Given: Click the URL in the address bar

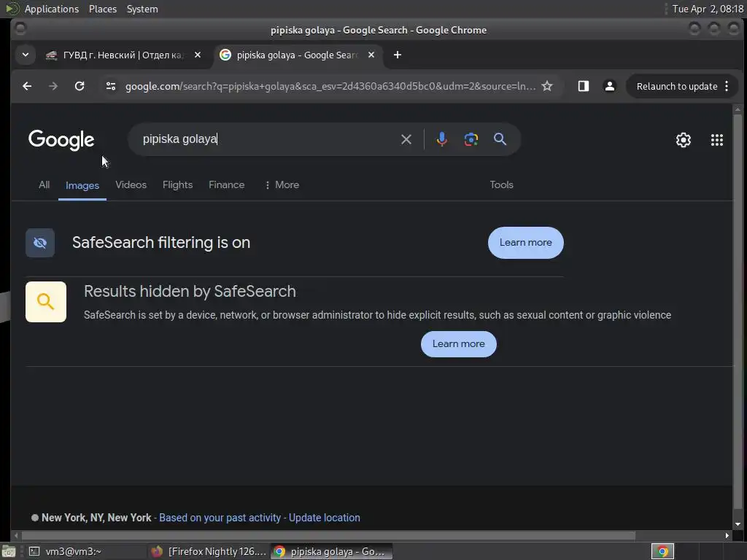Looking at the screenshot, I should point(330,86).
